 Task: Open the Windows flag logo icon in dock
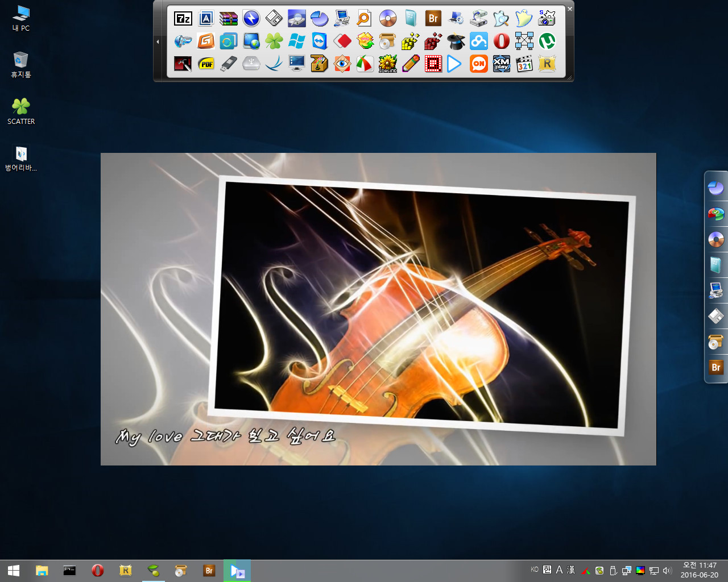click(297, 41)
